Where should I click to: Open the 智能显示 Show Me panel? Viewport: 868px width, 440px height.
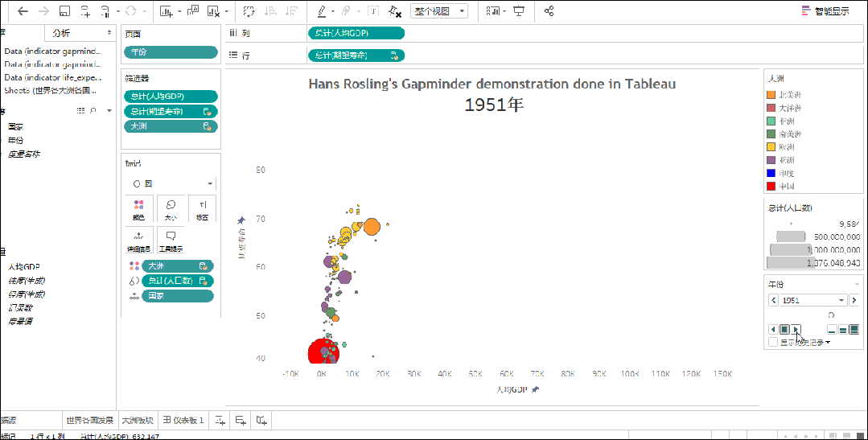point(825,11)
